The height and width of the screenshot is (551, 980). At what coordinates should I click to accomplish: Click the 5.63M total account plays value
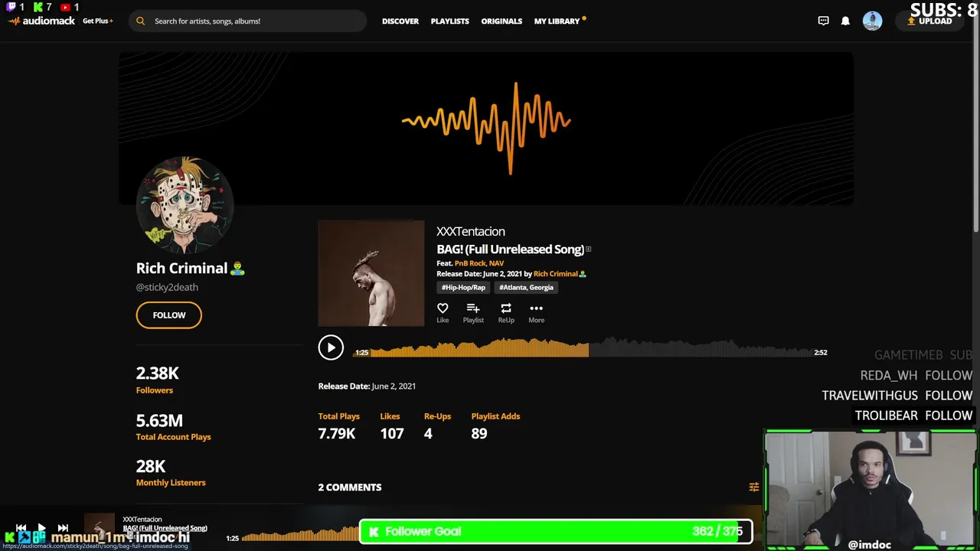pyautogui.click(x=159, y=420)
